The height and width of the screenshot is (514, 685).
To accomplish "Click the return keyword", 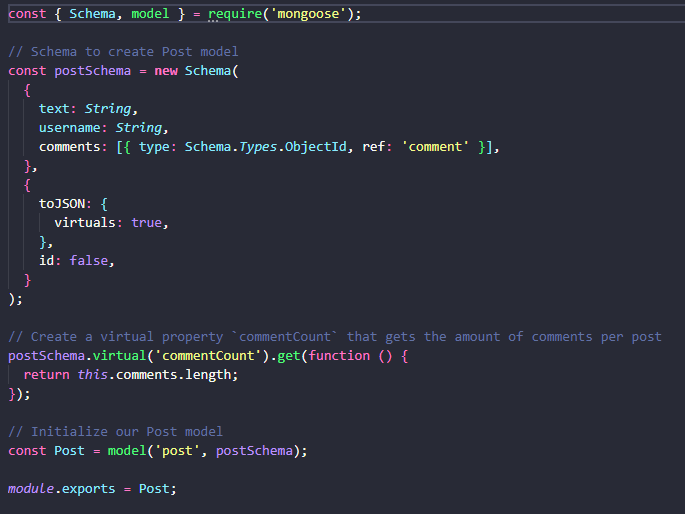I will pos(46,375).
